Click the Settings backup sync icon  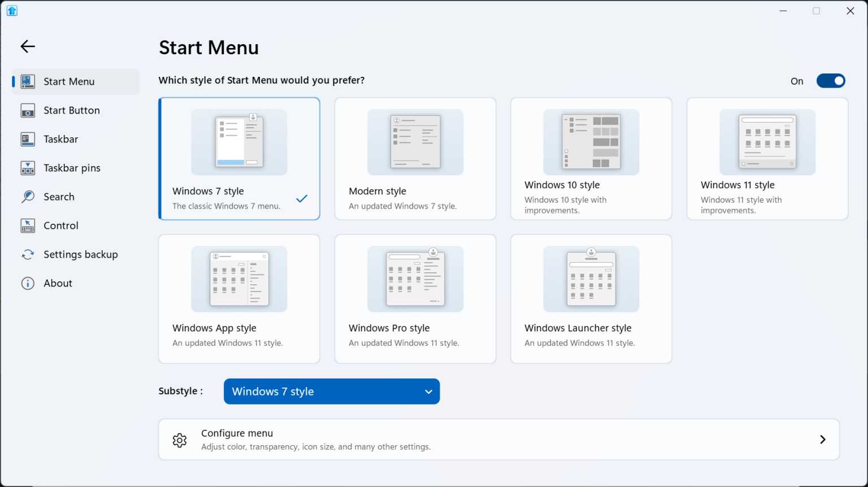[x=27, y=254]
